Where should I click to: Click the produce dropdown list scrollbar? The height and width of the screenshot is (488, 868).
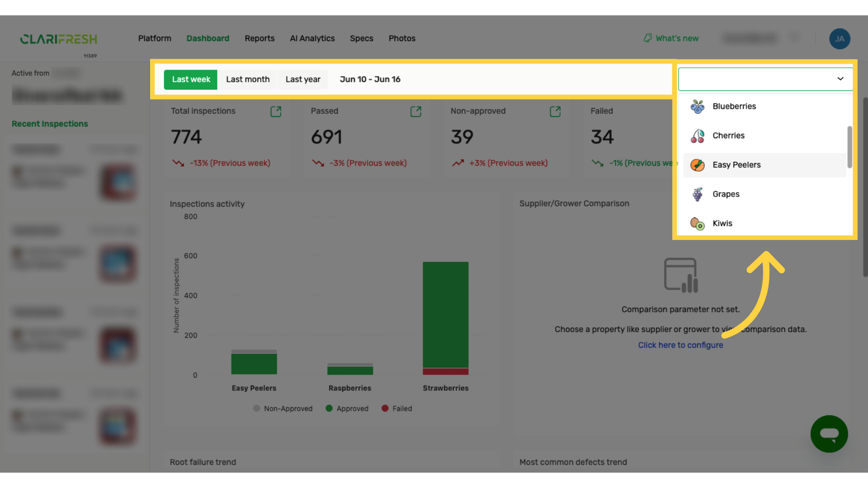tap(849, 147)
